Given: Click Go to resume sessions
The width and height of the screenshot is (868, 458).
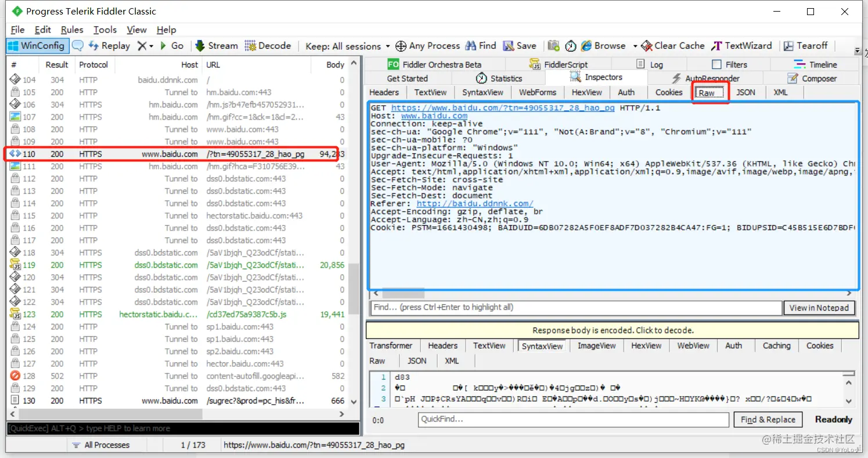Looking at the screenshot, I should pos(172,46).
